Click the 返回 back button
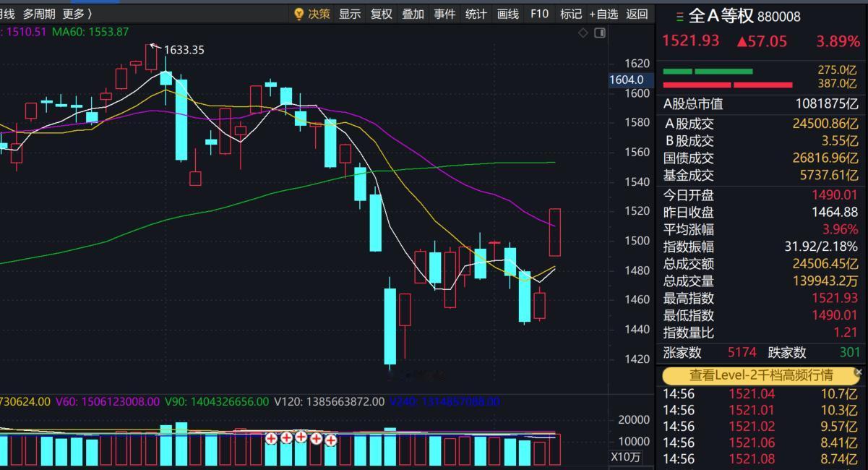 [x=637, y=14]
